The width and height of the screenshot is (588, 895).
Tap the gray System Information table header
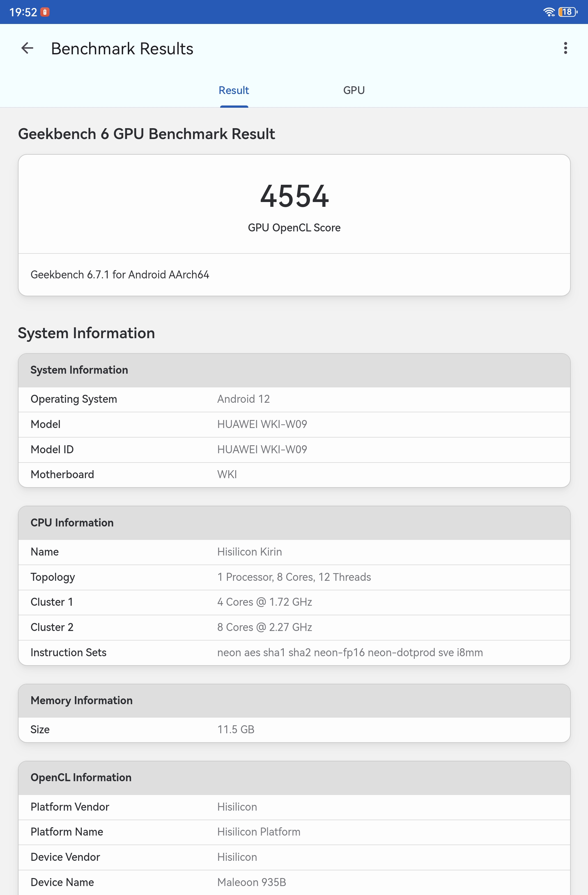[x=294, y=370]
